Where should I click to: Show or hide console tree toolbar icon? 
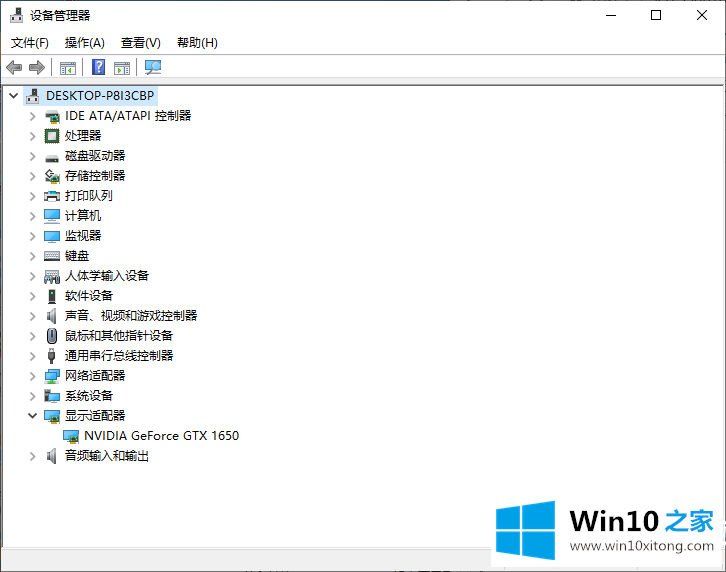point(68,68)
